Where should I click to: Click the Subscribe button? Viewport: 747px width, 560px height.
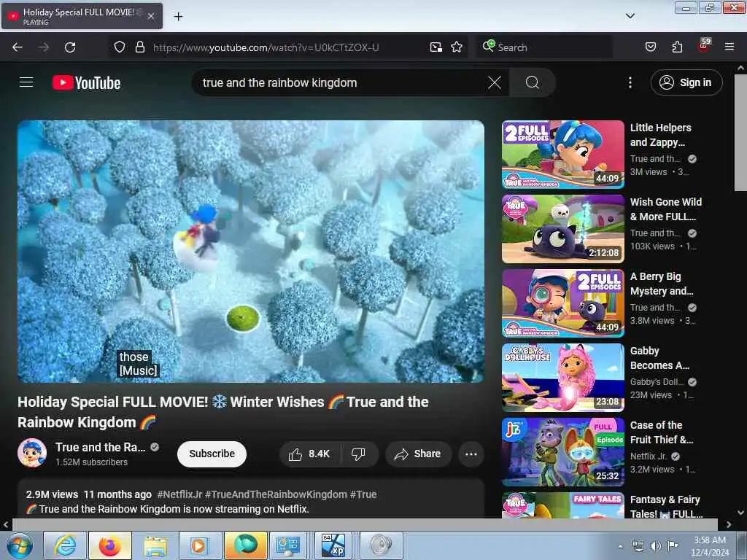pyautogui.click(x=212, y=454)
